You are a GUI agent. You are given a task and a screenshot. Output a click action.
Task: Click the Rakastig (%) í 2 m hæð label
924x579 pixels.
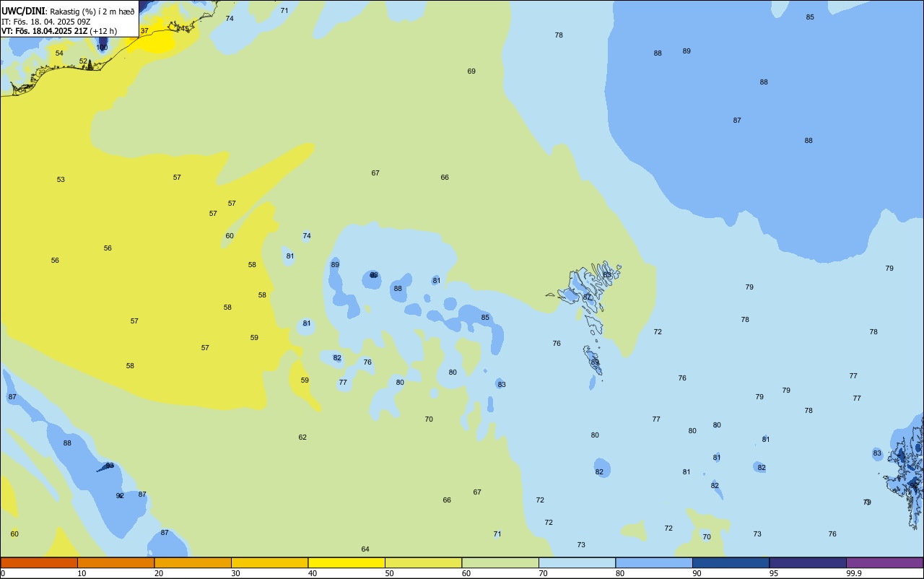click(x=92, y=12)
